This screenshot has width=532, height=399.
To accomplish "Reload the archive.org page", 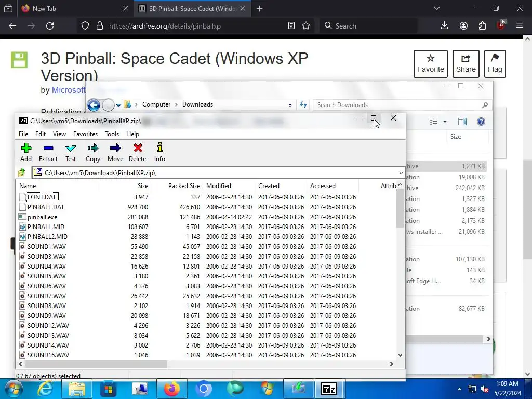I will tap(50, 26).
